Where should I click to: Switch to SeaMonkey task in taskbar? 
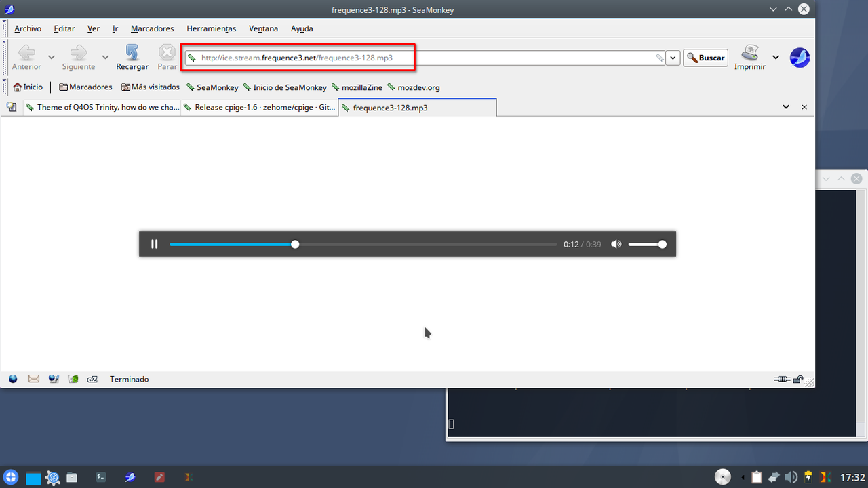(130, 477)
